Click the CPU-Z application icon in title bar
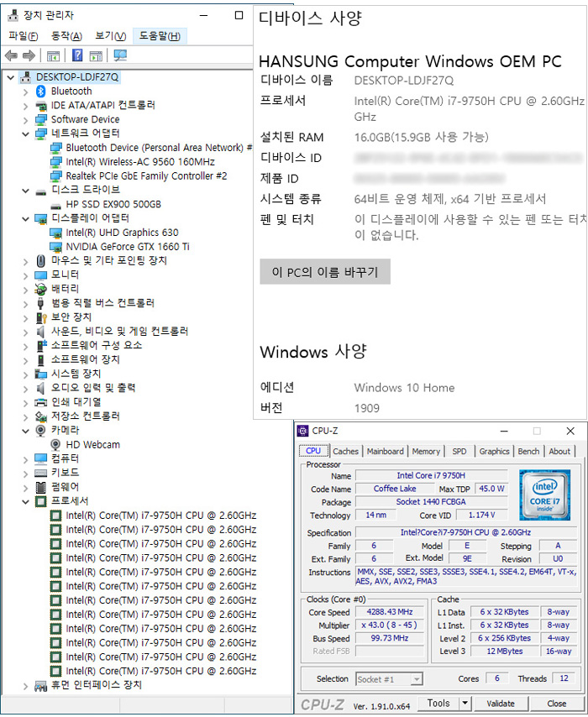 [302, 431]
